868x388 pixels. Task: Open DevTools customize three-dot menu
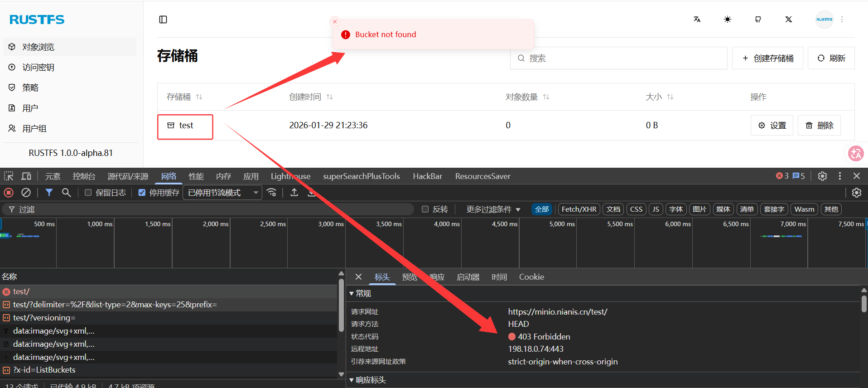click(839, 176)
